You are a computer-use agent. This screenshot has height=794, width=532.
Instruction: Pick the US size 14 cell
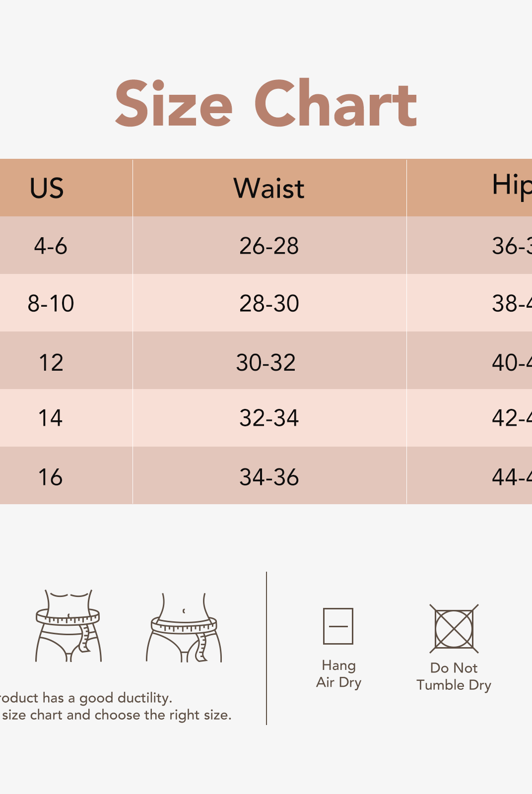pyautogui.click(x=51, y=418)
